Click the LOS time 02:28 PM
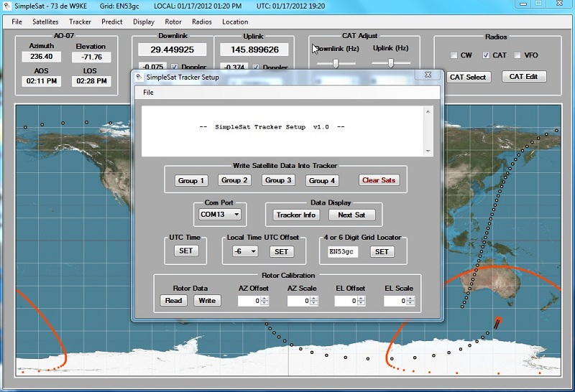575x392 pixels. [92, 81]
